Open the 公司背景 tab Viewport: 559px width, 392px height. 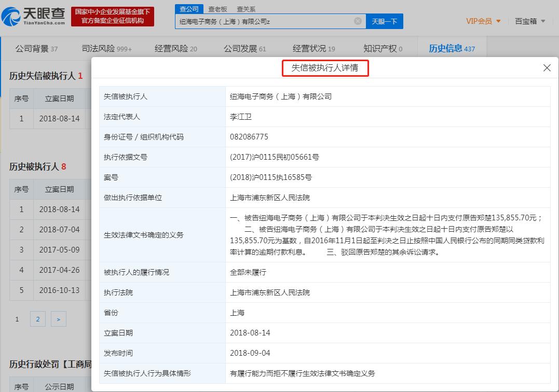[36, 49]
